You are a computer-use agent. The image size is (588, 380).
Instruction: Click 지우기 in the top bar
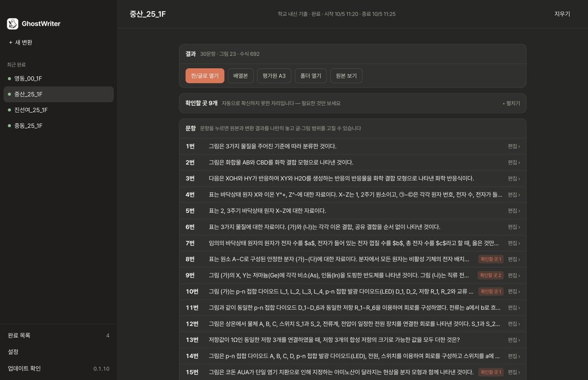pyautogui.click(x=562, y=14)
